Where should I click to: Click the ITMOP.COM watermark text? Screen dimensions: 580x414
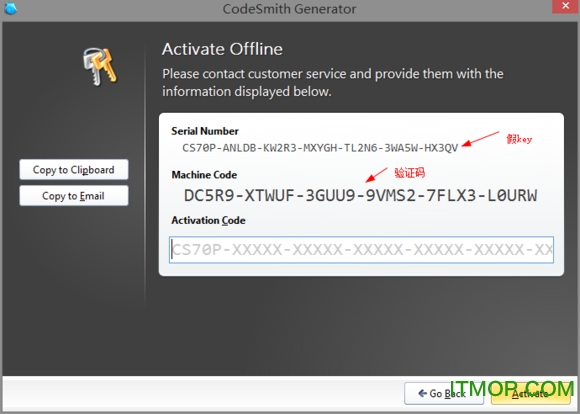coord(512,389)
